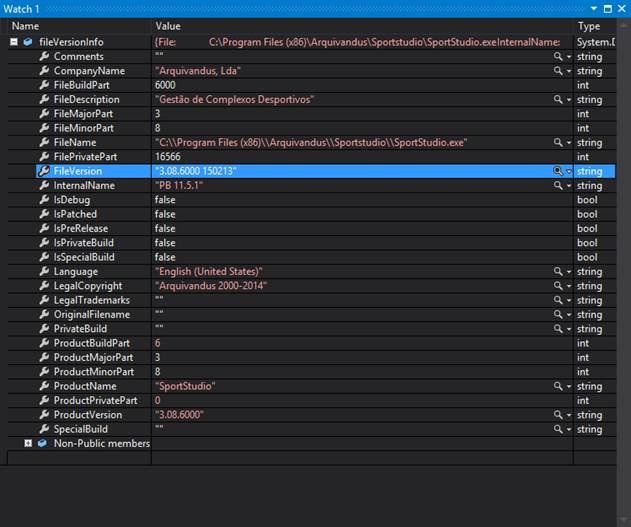Click magnifier icon in CompanyName row
This screenshot has height=527, width=631.
click(558, 71)
